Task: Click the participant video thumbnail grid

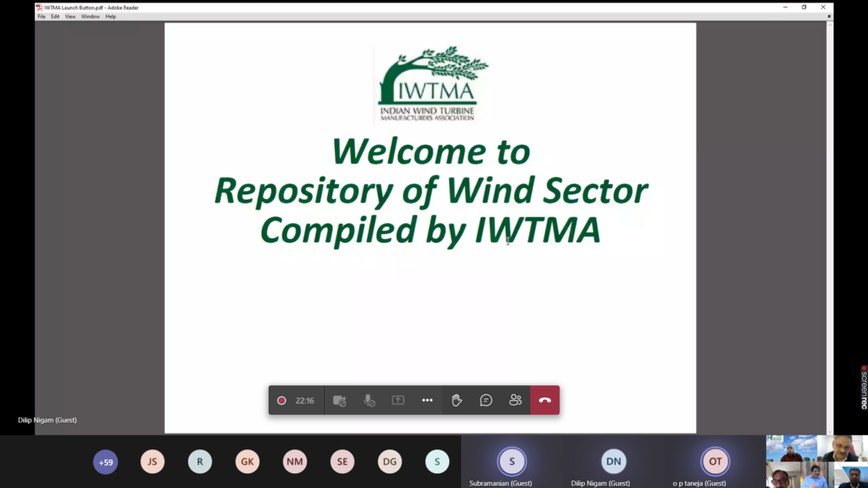Action: pos(817,462)
